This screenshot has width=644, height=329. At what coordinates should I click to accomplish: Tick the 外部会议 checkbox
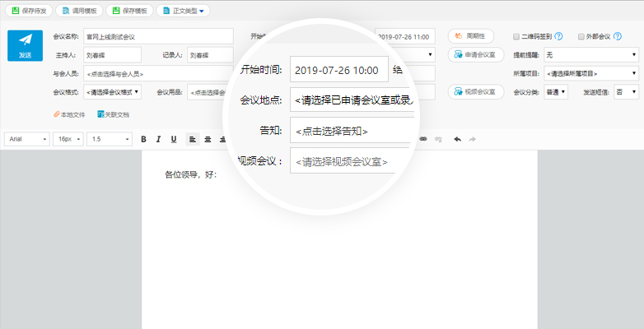[x=581, y=37]
